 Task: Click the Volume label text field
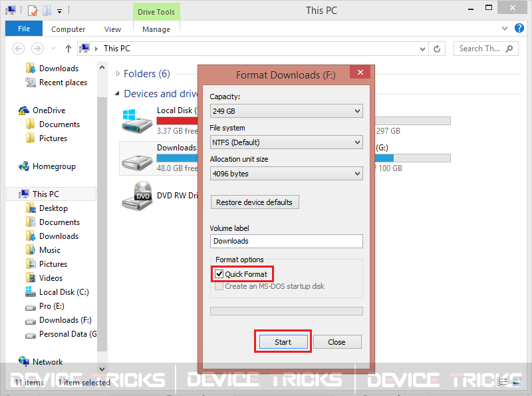click(x=287, y=241)
